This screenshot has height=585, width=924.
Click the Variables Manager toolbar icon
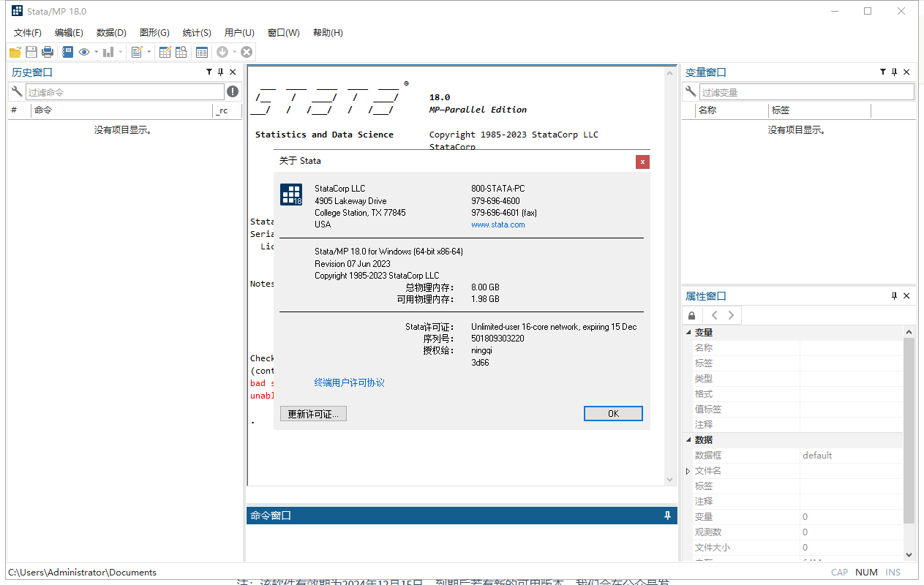[x=202, y=51]
